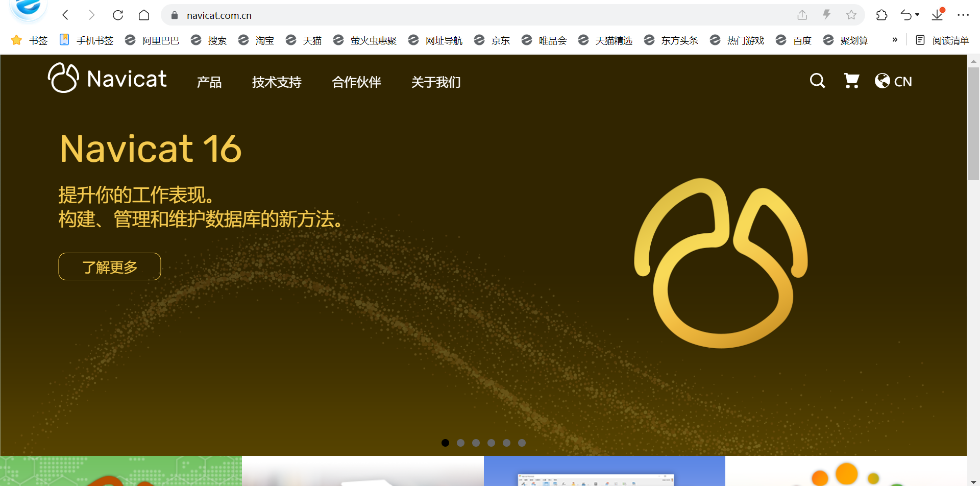Click the scrollbar up arrow
The image size is (980, 486).
(x=974, y=60)
